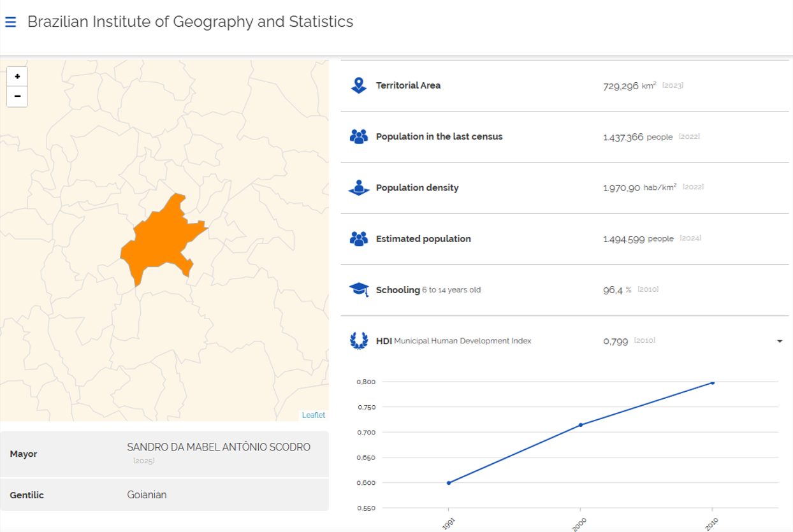Image resolution: width=793 pixels, height=532 pixels.
Task: Click the Schooling graduation cap icon
Action: tap(360, 289)
